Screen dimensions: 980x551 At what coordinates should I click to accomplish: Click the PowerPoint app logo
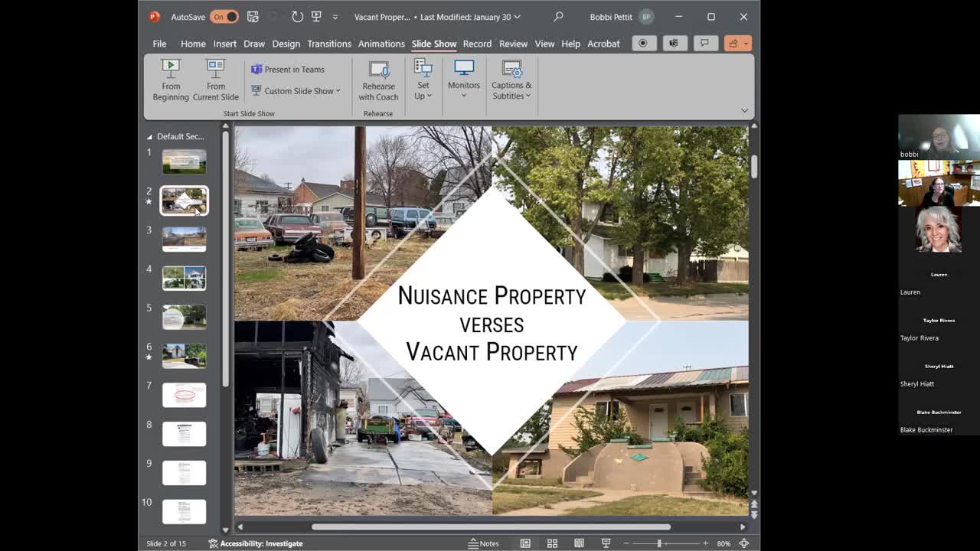coord(154,16)
